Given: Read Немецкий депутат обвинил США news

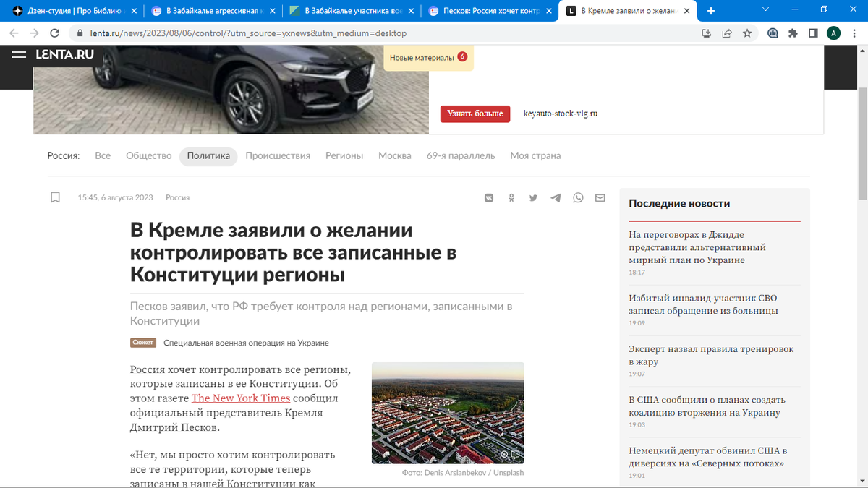Looking at the screenshot, I should coord(707,456).
